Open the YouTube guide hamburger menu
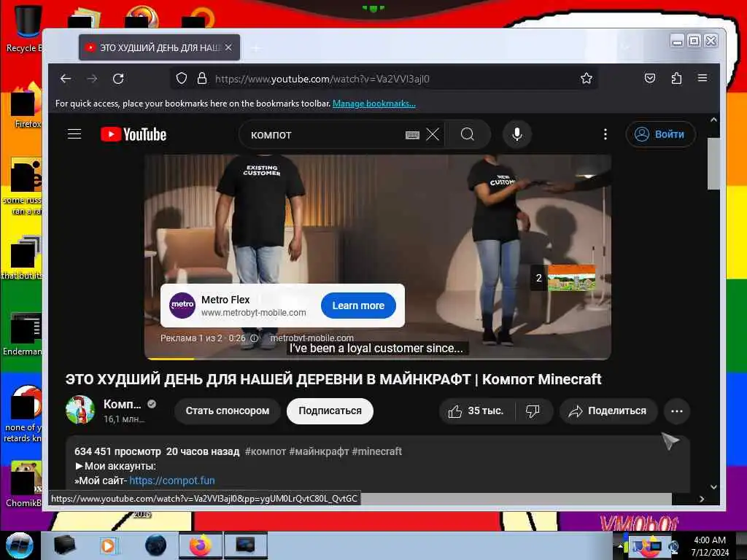 pos(74,134)
